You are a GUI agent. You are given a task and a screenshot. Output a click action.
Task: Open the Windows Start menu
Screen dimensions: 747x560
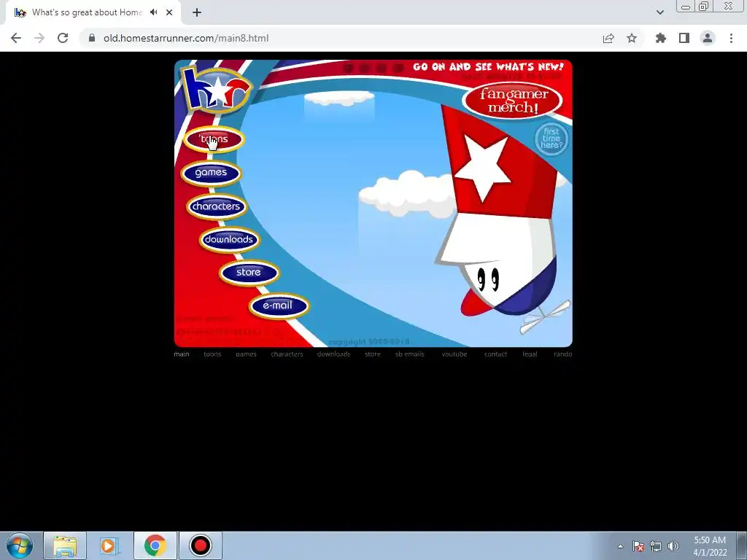[x=20, y=545]
